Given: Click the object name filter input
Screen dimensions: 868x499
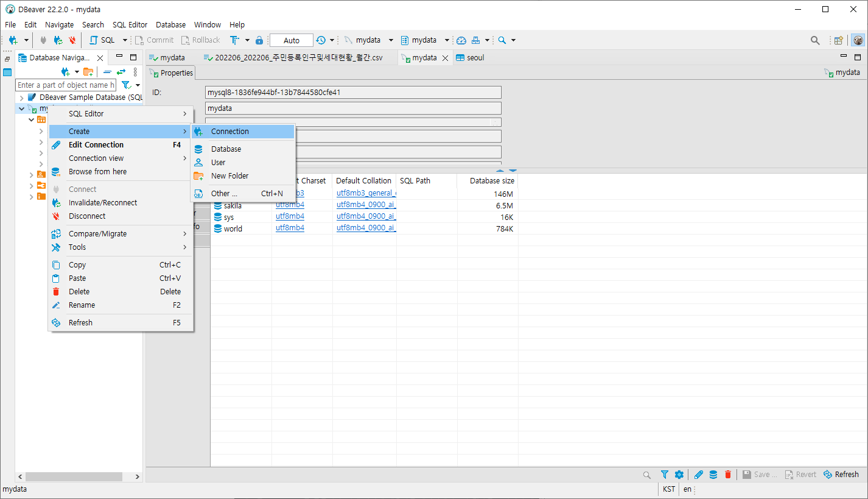Looking at the screenshot, I should pyautogui.click(x=66, y=85).
